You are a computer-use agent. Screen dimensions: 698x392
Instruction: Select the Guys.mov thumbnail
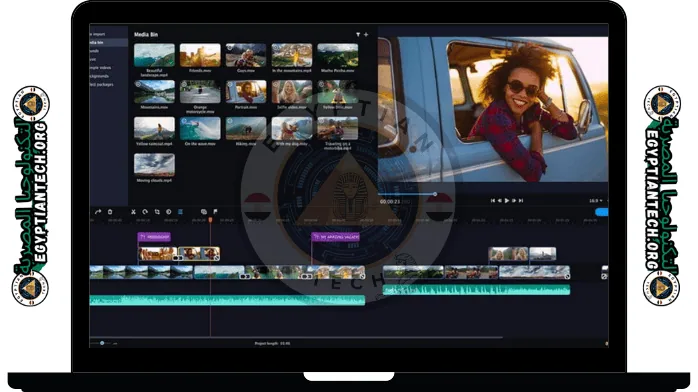246,56
